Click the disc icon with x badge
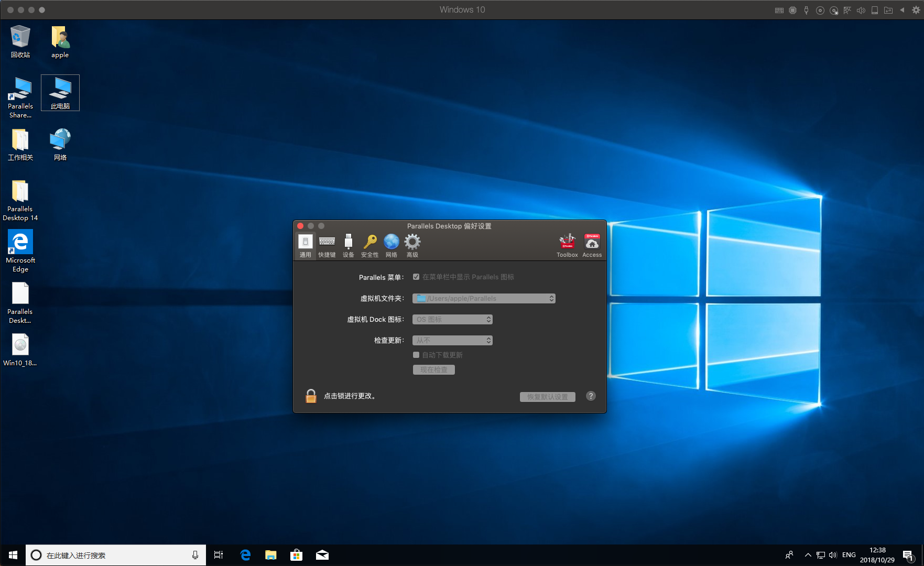 (x=834, y=10)
